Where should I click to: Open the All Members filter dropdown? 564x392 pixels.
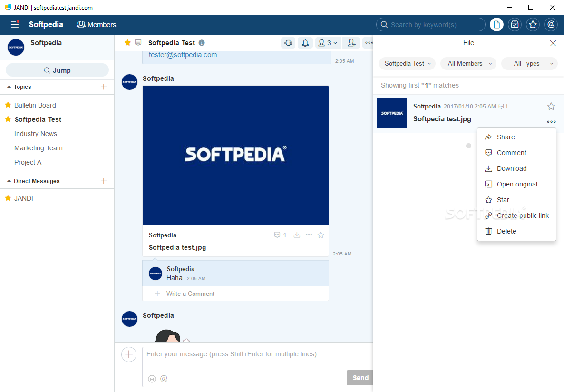tap(468, 63)
